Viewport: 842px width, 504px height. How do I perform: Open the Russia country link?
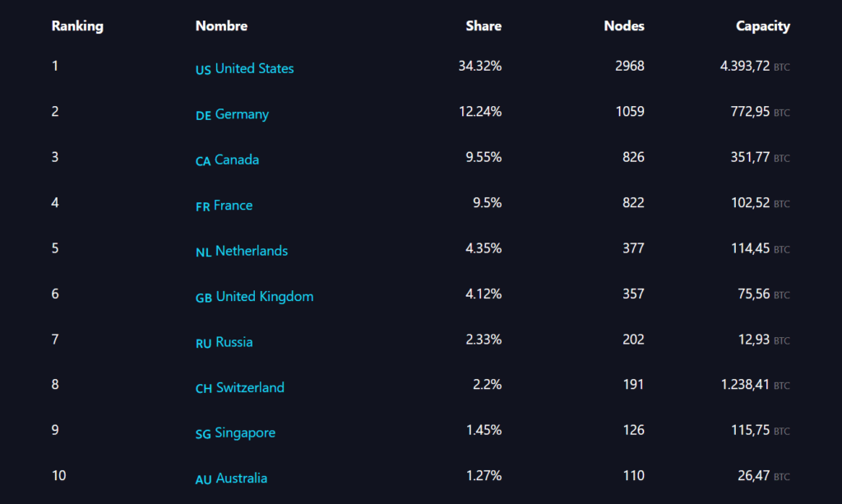pos(234,343)
